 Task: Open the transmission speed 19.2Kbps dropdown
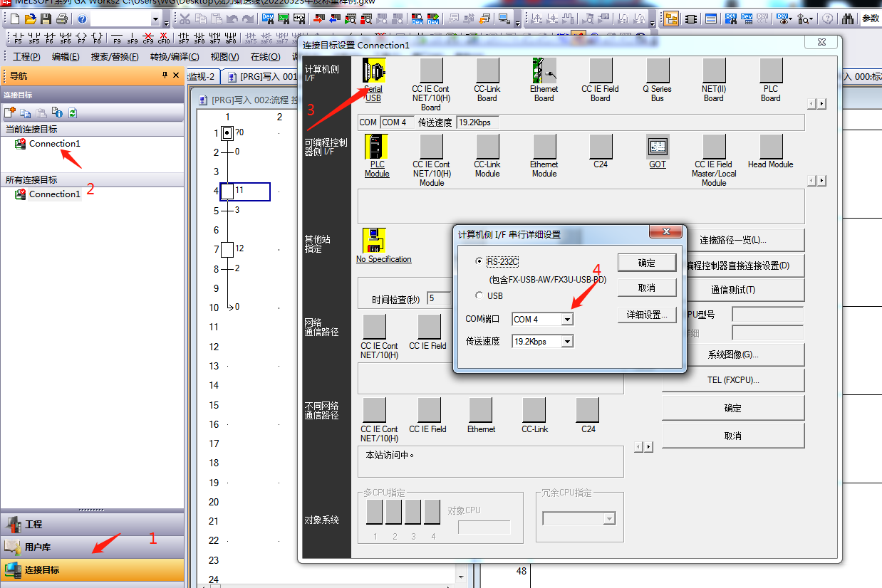point(567,342)
